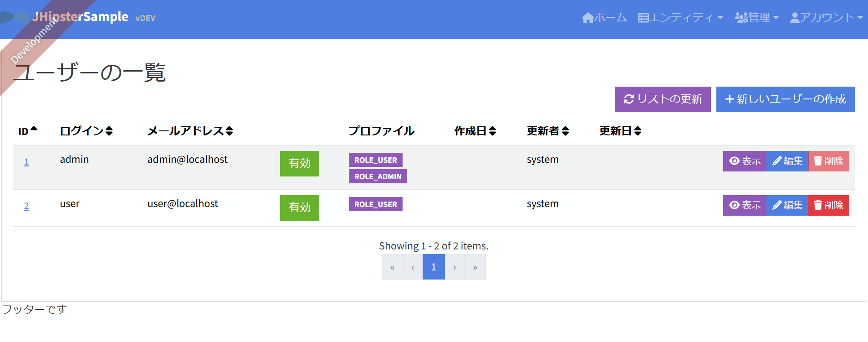Click the リストの更新 refresh list button
Viewport: 868px width, 342px height.
point(663,99)
